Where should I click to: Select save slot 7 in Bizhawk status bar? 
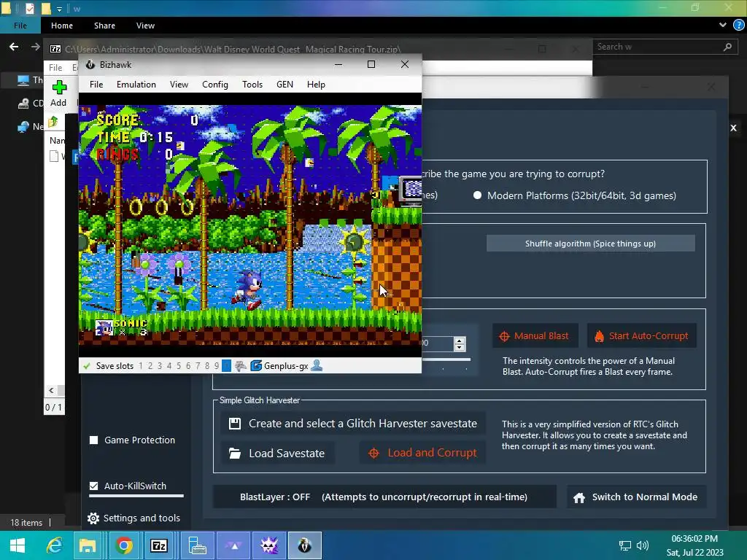[x=198, y=366]
